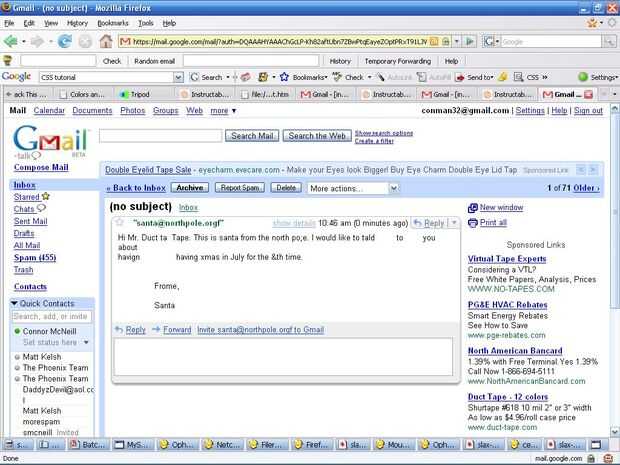This screenshot has height=465, width=620.
Task: Open Compose Mail
Action: tap(41, 167)
